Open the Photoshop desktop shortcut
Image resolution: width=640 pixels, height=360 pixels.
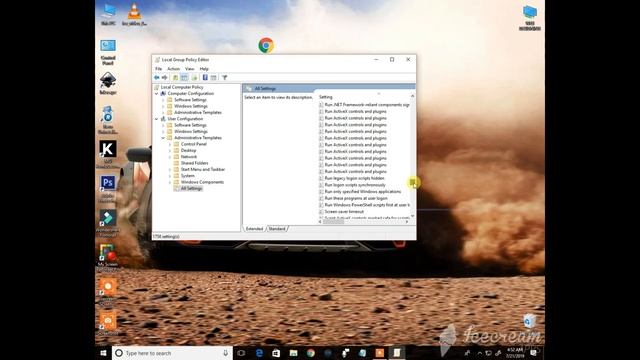[108, 189]
